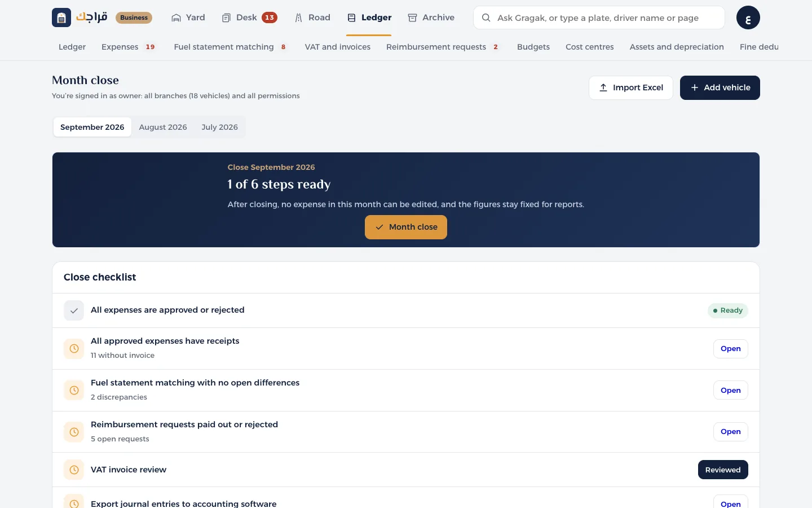
Task: Click Reviewed for VAT invoice review
Action: click(723, 470)
